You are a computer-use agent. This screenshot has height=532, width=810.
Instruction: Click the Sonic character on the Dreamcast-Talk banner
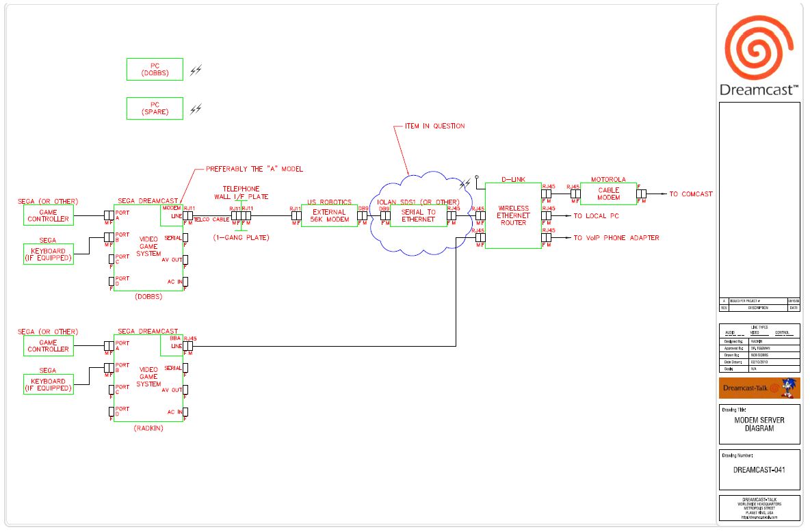(787, 388)
